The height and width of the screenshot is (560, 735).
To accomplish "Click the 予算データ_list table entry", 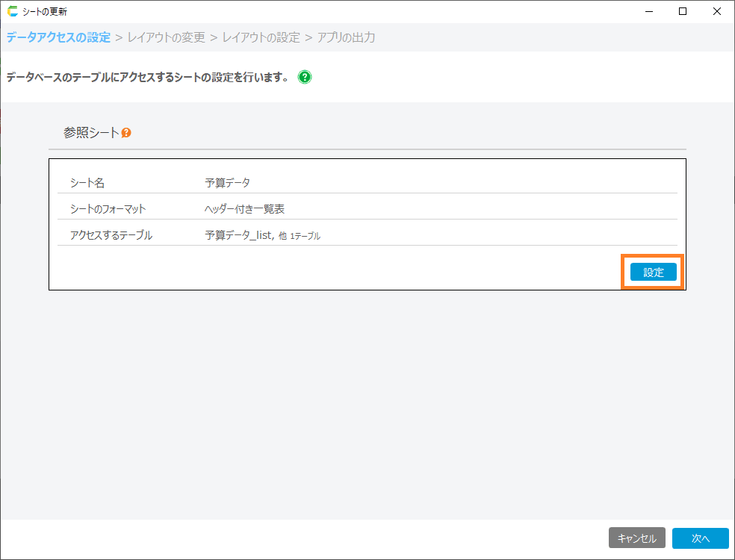I will click(x=238, y=235).
